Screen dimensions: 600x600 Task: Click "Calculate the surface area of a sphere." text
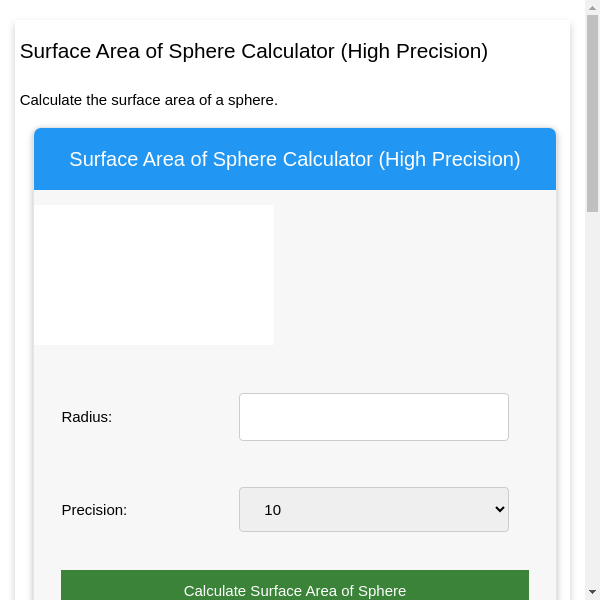pyautogui.click(x=148, y=100)
